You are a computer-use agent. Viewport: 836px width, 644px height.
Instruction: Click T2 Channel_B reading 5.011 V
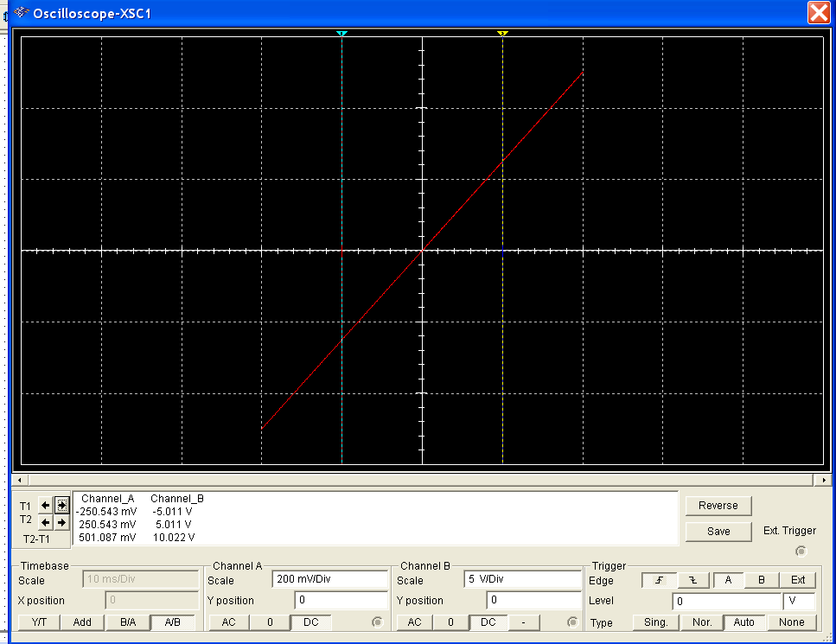173,525
